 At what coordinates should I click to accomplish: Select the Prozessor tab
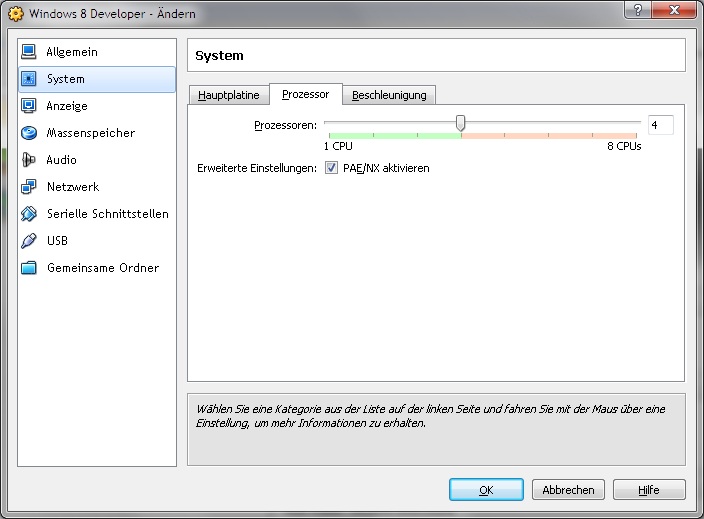pos(306,94)
